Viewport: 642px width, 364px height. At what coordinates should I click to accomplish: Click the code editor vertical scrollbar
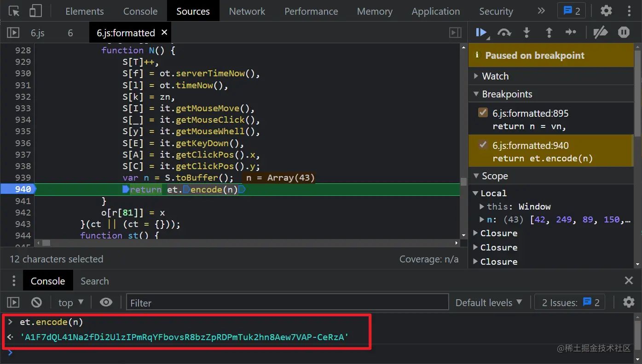click(x=463, y=182)
